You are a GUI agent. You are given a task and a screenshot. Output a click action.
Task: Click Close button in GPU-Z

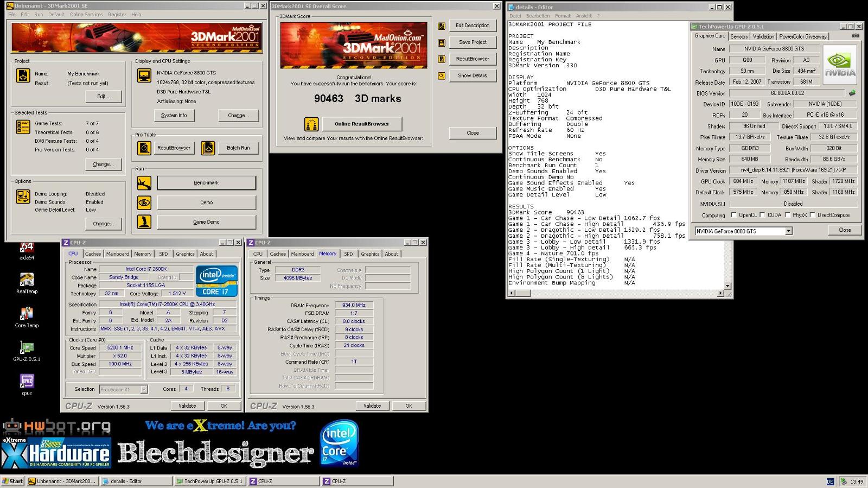point(845,230)
